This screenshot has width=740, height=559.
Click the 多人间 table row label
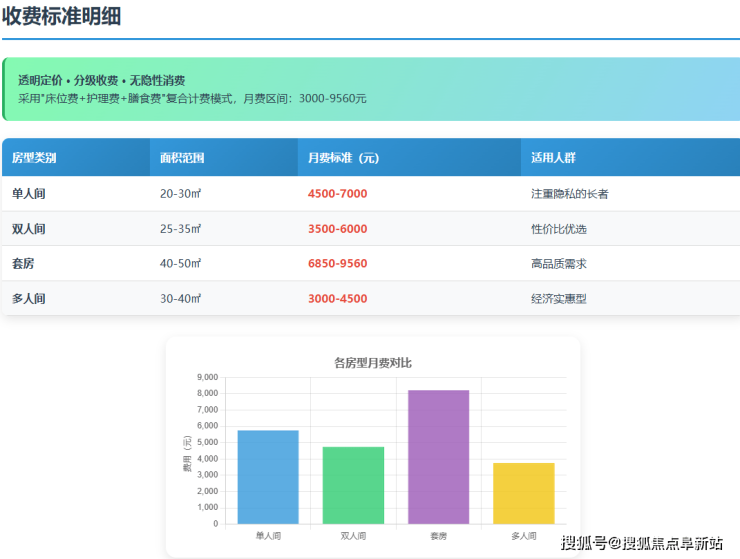click(x=29, y=299)
